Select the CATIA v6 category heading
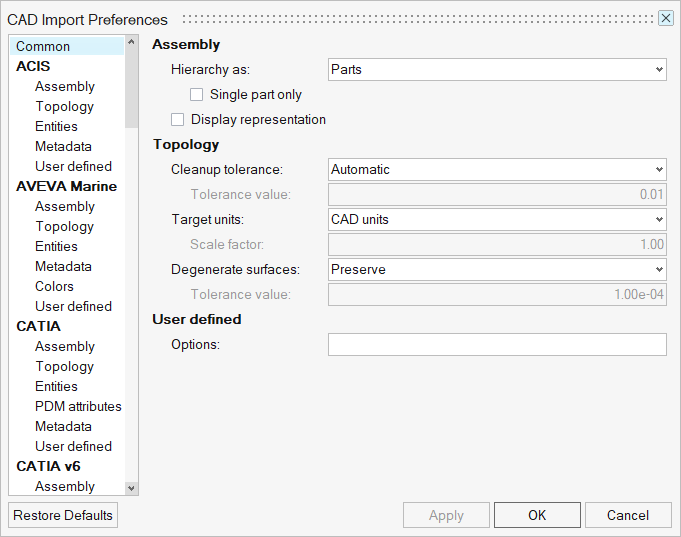The height and width of the screenshot is (537, 681). click(48, 466)
